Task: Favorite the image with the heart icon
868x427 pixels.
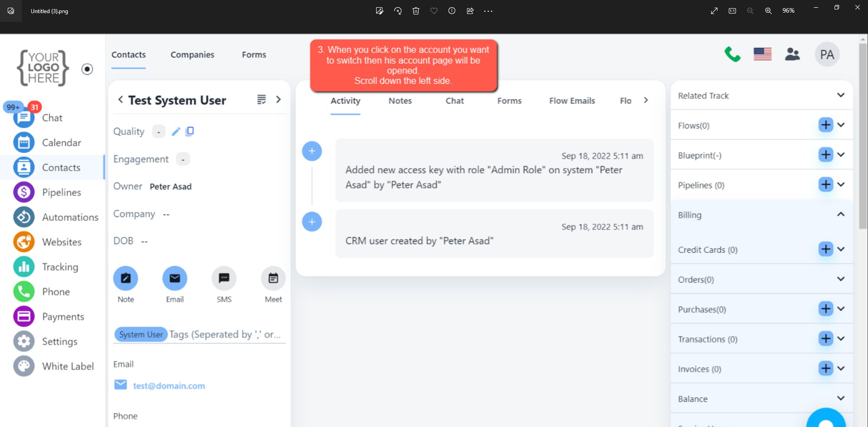Action: pos(434,11)
